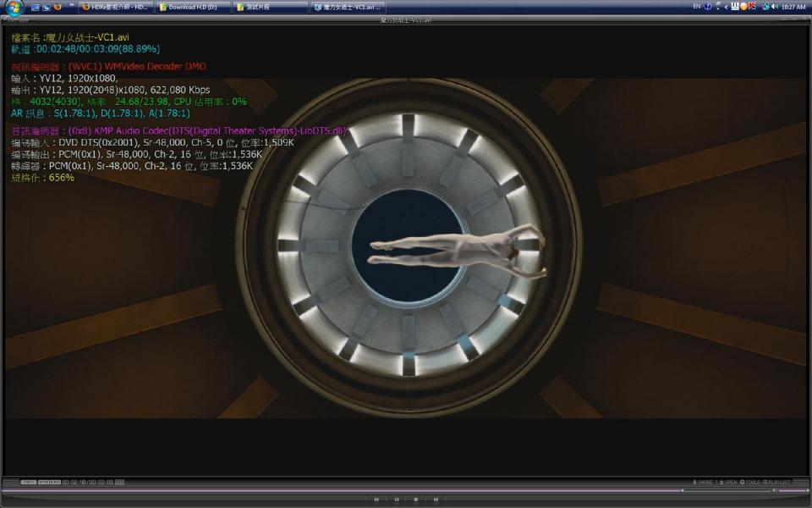Stop the video playback
This screenshot has height=508, width=812.
415,500
